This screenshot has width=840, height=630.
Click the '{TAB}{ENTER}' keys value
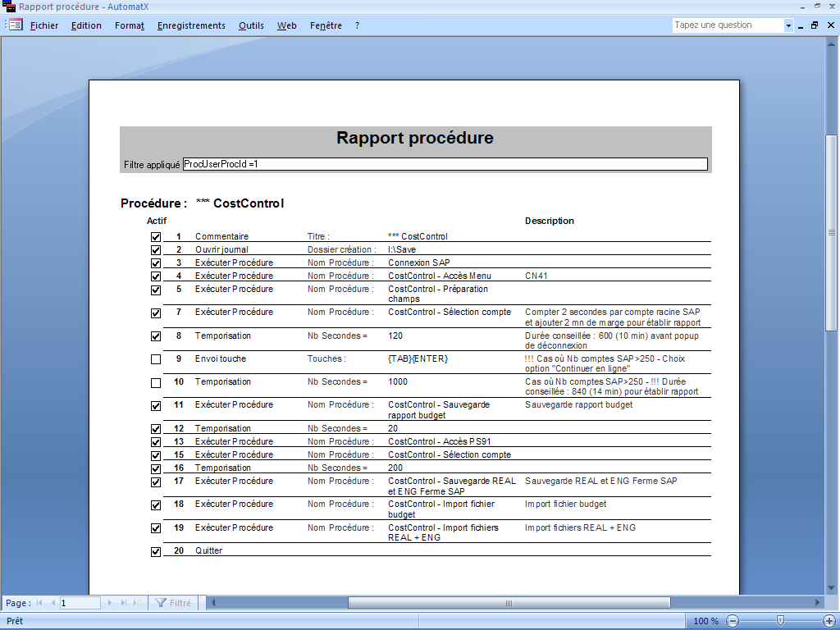pos(418,359)
